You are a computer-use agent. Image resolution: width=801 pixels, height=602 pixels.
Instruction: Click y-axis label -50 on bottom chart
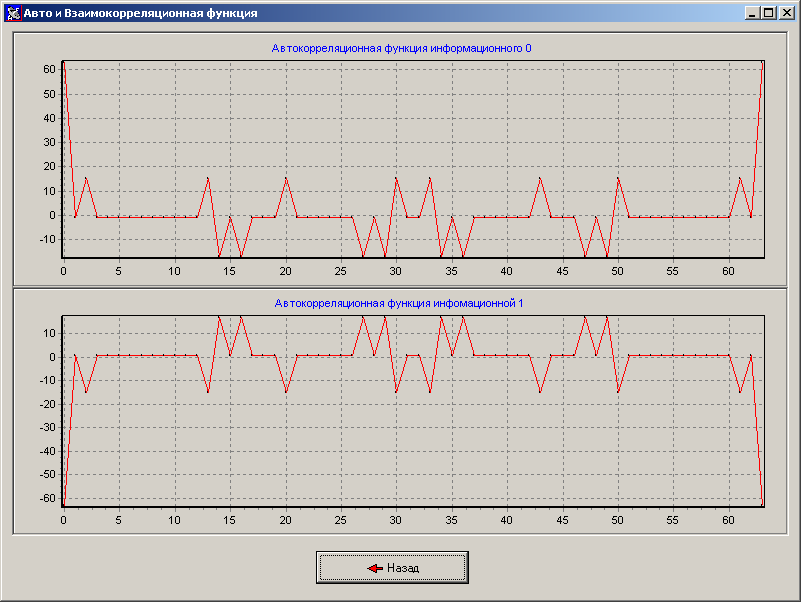coord(48,474)
